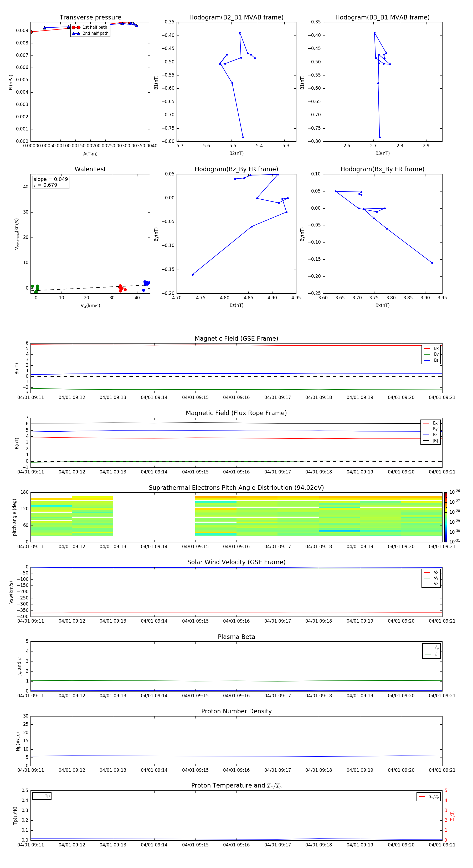Screen dimensions: 473x868
Task: Click the "B3(nT)" x-axis label
Action: tap(382, 153)
